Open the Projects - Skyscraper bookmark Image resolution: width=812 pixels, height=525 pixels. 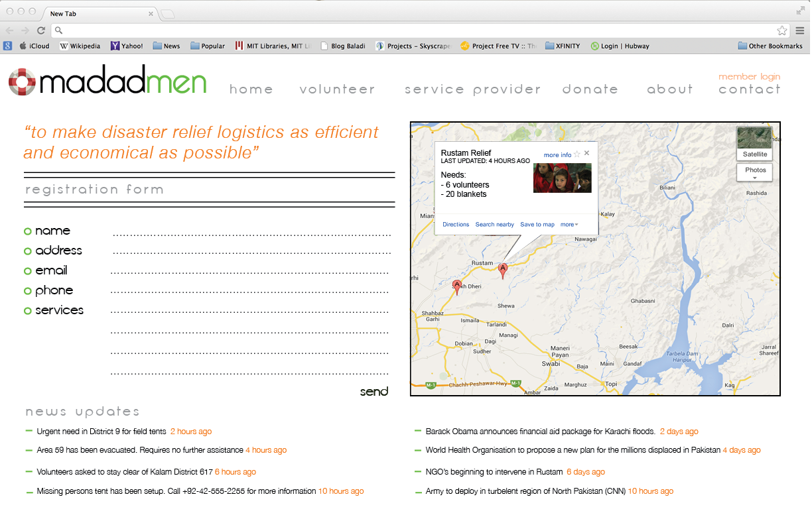pyautogui.click(x=413, y=46)
